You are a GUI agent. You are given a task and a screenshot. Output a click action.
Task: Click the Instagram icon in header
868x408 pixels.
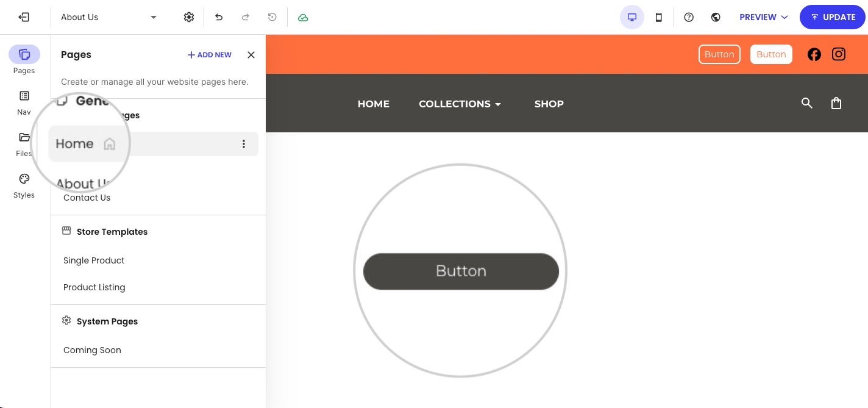pos(839,54)
